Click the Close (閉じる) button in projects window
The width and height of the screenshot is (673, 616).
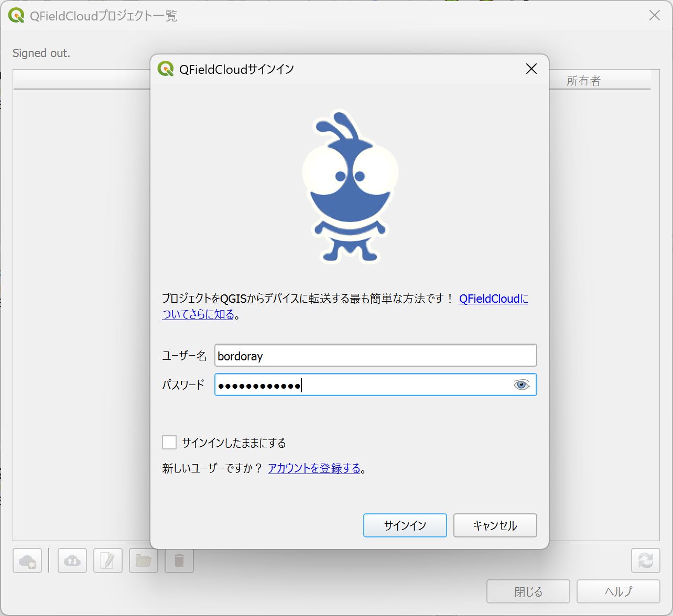tap(528, 591)
